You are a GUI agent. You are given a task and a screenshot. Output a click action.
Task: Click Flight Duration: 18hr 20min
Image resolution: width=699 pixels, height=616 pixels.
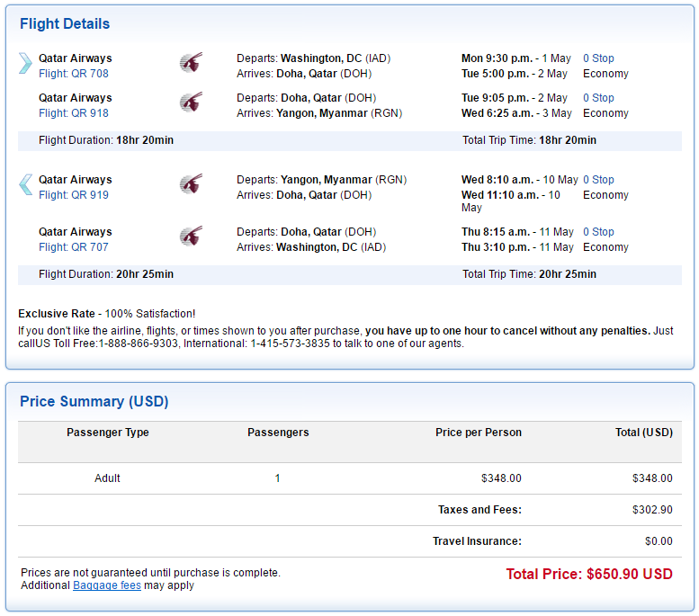click(106, 140)
